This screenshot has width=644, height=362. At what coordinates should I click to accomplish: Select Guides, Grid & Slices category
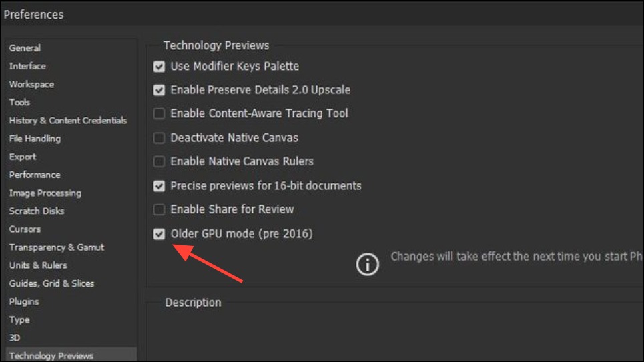[51, 283]
